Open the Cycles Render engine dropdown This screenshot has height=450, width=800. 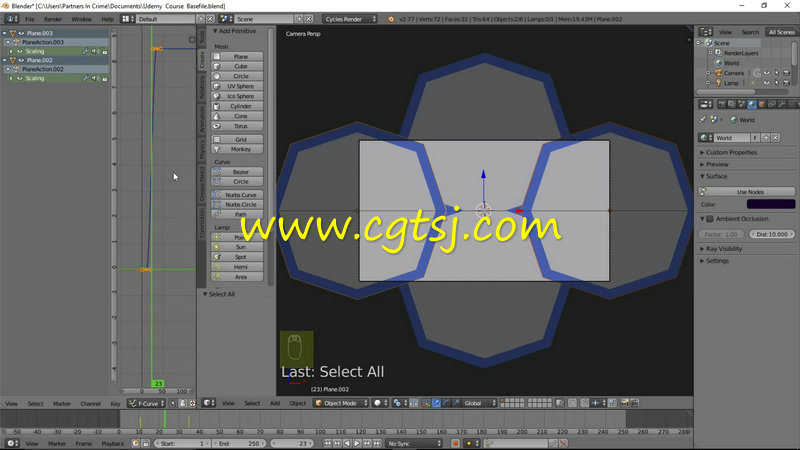click(349, 19)
